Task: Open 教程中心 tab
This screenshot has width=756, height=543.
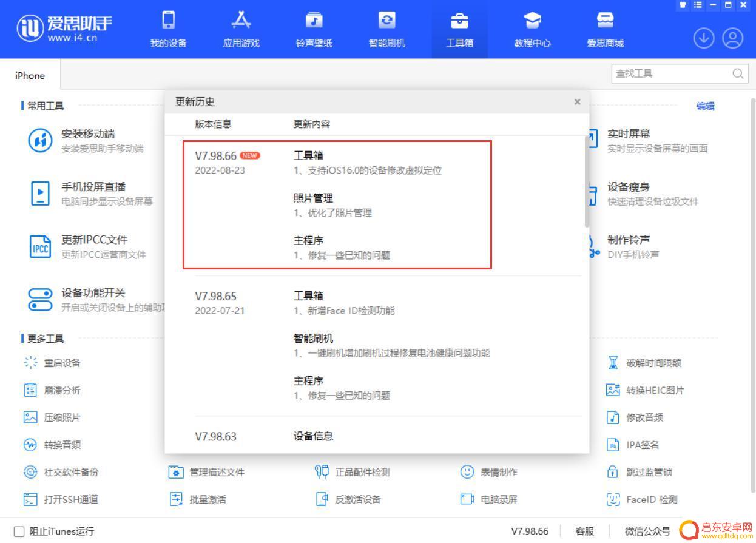Action: click(x=533, y=29)
